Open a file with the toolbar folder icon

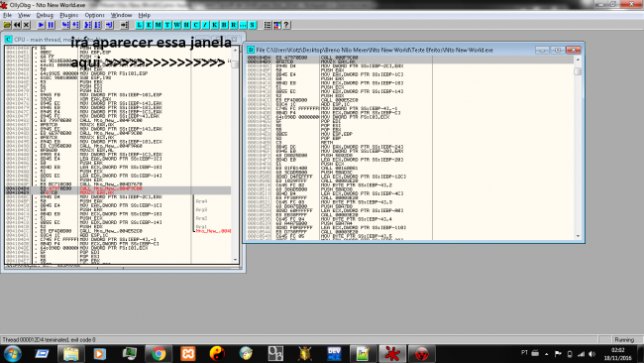(7, 25)
